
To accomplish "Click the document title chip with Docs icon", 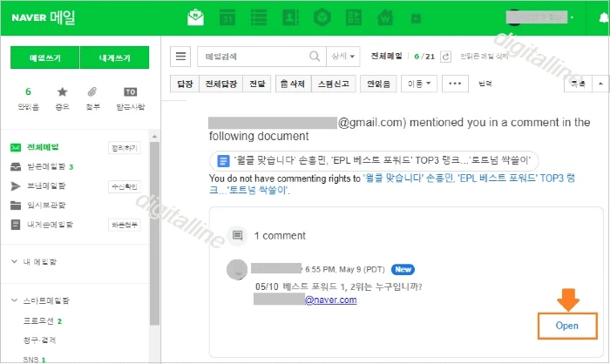I will 374,160.
